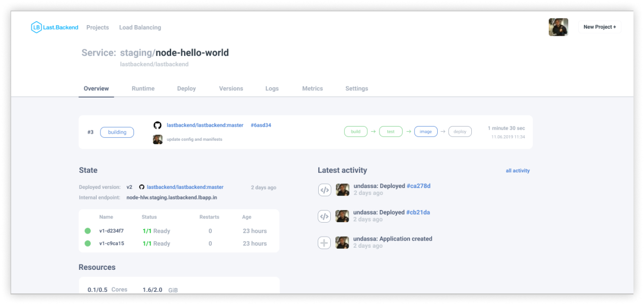Click the staging/ namespace in service title

click(138, 53)
